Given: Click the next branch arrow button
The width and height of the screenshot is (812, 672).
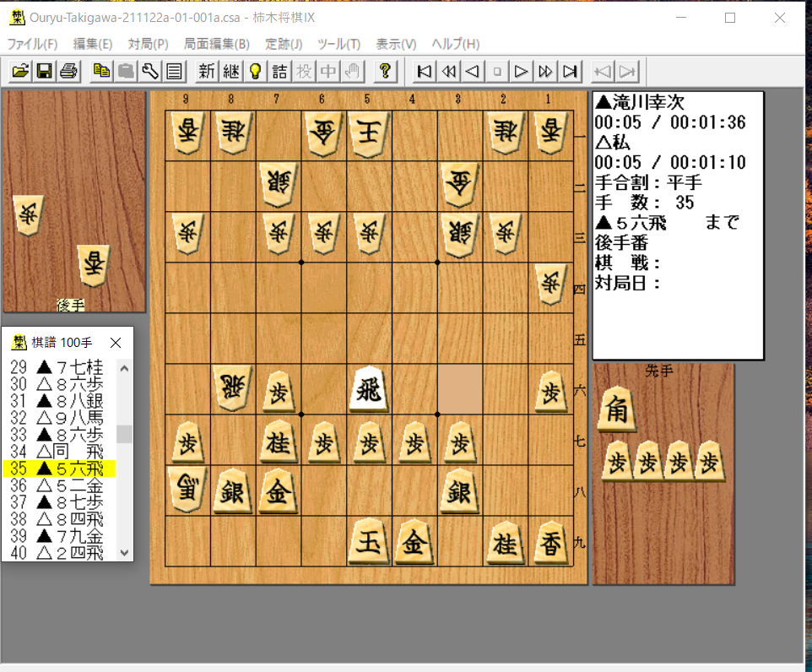Looking at the screenshot, I should pos(627,71).
